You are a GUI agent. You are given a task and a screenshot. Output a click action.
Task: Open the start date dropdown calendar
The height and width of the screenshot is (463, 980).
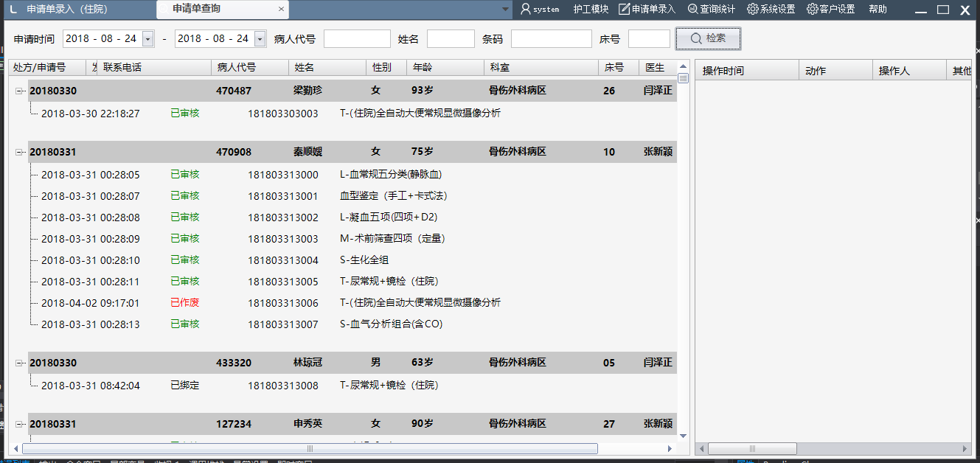point(148,39)
